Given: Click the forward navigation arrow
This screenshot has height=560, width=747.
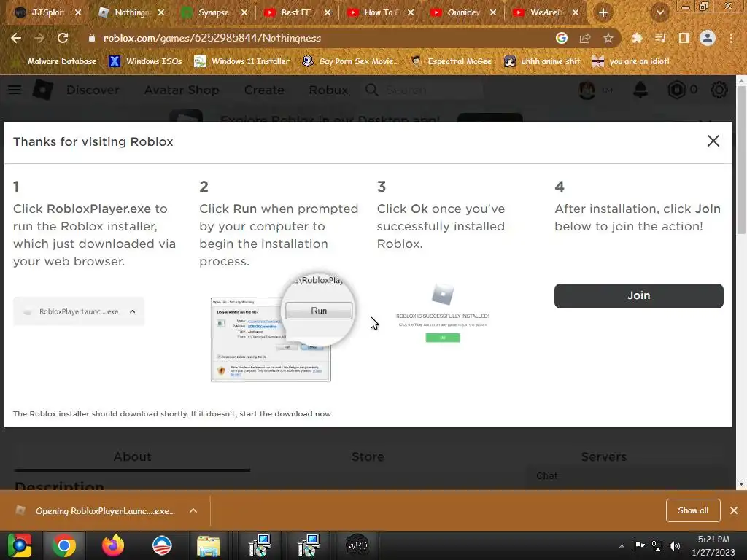Looking at the screenshot, I should [39, 38].
